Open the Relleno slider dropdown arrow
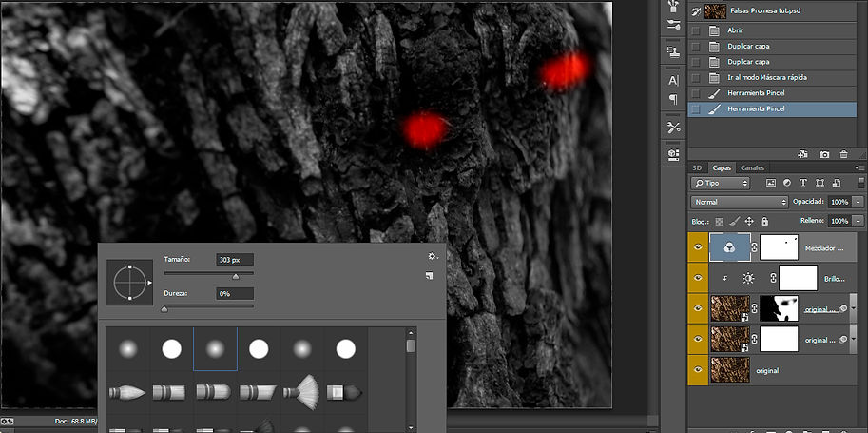 tap(858, 221)
